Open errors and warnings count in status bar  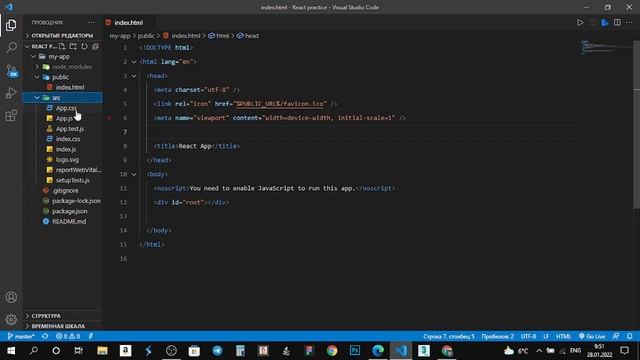(68, 336)
